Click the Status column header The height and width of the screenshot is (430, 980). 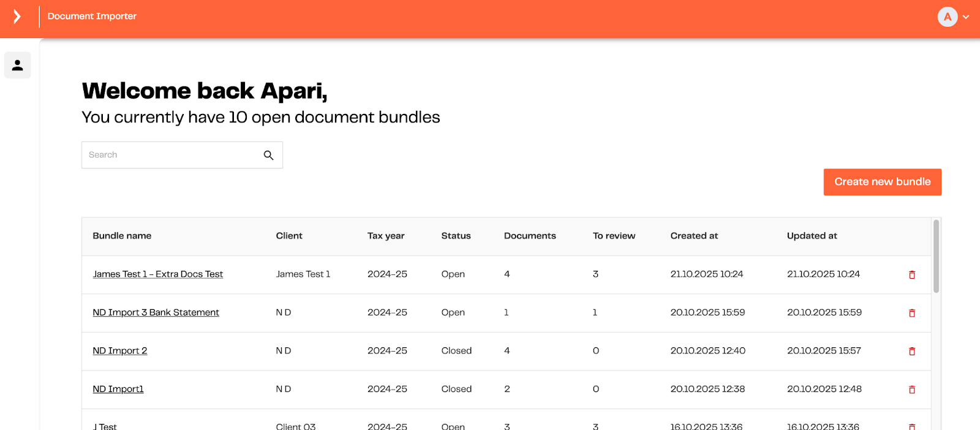point(456,236)
